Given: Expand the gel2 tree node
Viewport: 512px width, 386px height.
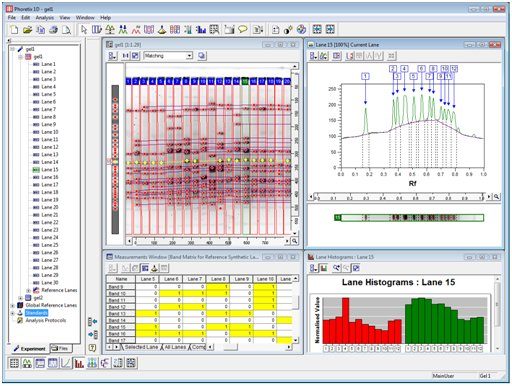Looking at the screenshot, I should pyautogui.click(x=21, y=298).
